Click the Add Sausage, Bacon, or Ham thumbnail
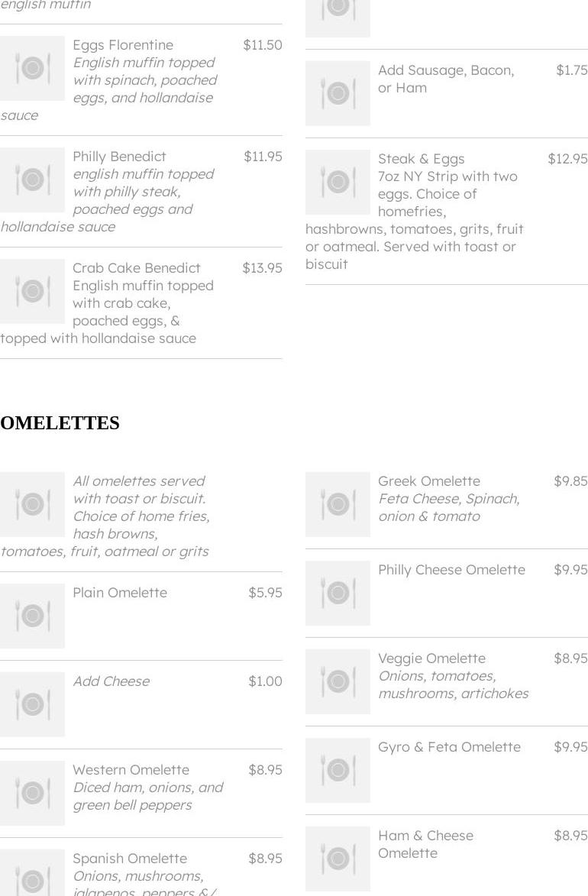 pos(338,93)
